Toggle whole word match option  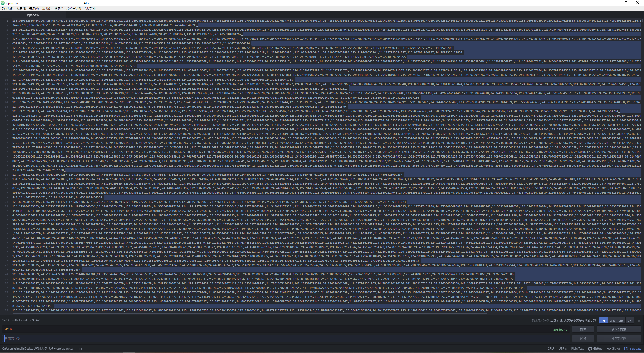click(630, 321)
